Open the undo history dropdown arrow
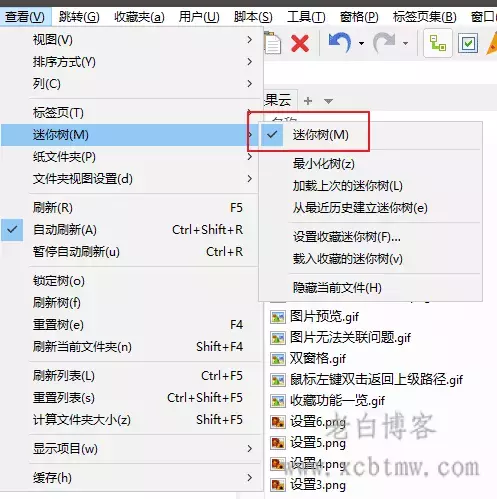 [361, 43]
